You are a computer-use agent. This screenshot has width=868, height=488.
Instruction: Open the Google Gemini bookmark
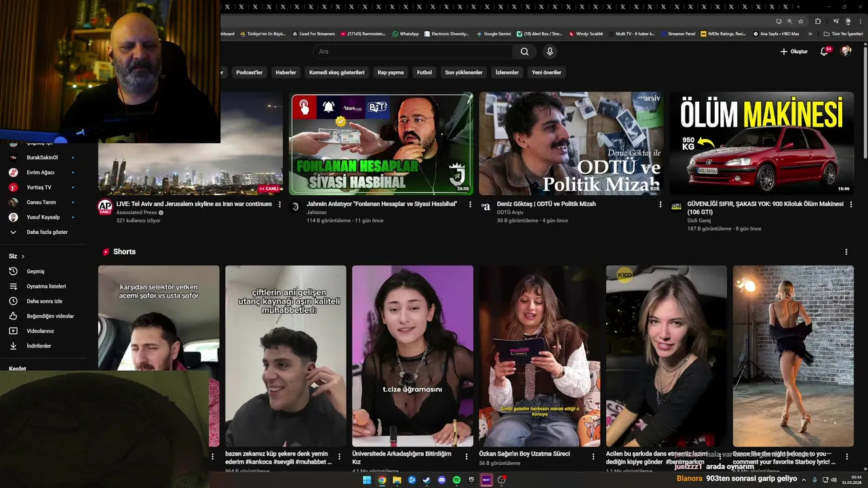[494, 33]
